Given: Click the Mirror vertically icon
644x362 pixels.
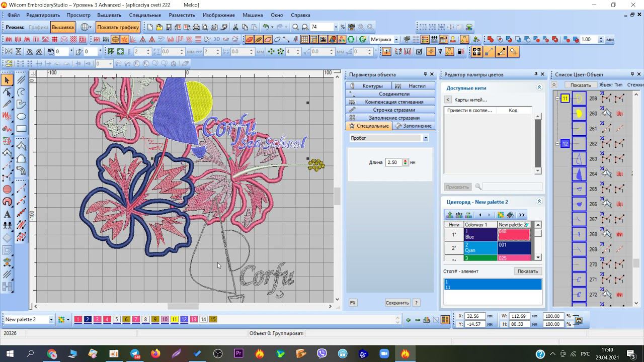Looking at the screenshot, I should [x=19, y=51].
